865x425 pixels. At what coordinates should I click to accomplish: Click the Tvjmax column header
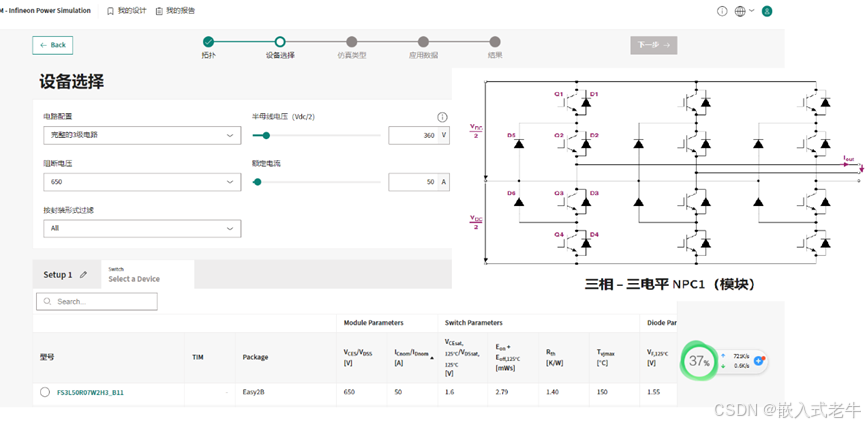click(605, 357)
